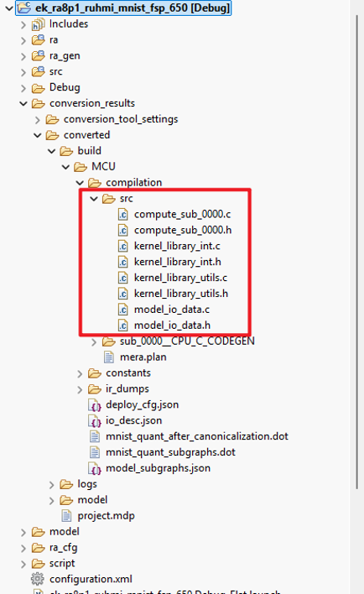
Task: Select mnist_quant_after_canonicalization.dot file
Action: click(197, 436)
